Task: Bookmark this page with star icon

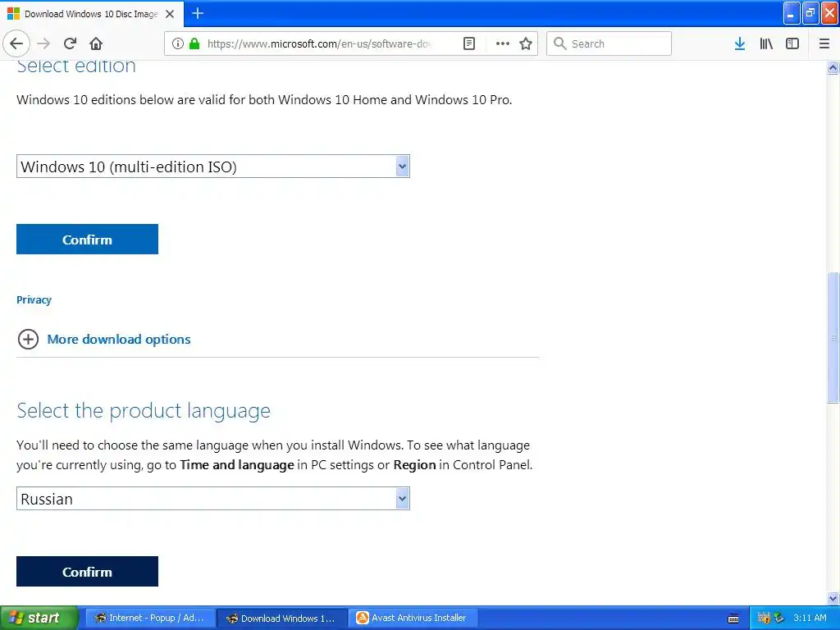Action: pos(526,43)
